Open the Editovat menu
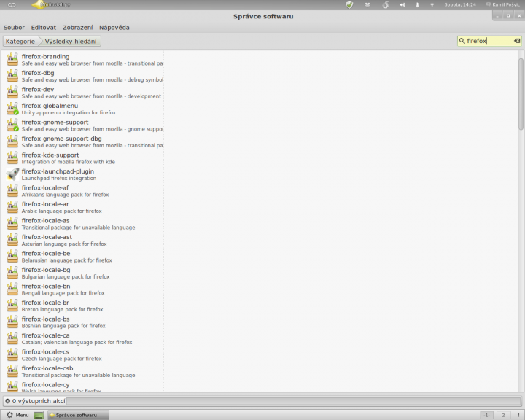This screenshot has height=420, width=525. (x=44, y=28)
